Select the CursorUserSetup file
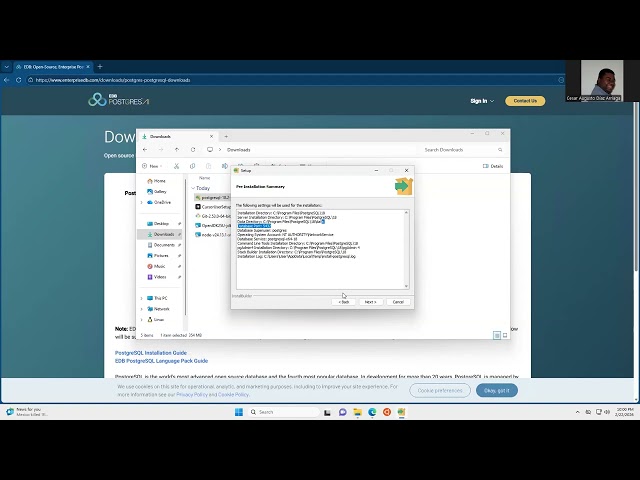Screen dimensions: 640x480 213,207
